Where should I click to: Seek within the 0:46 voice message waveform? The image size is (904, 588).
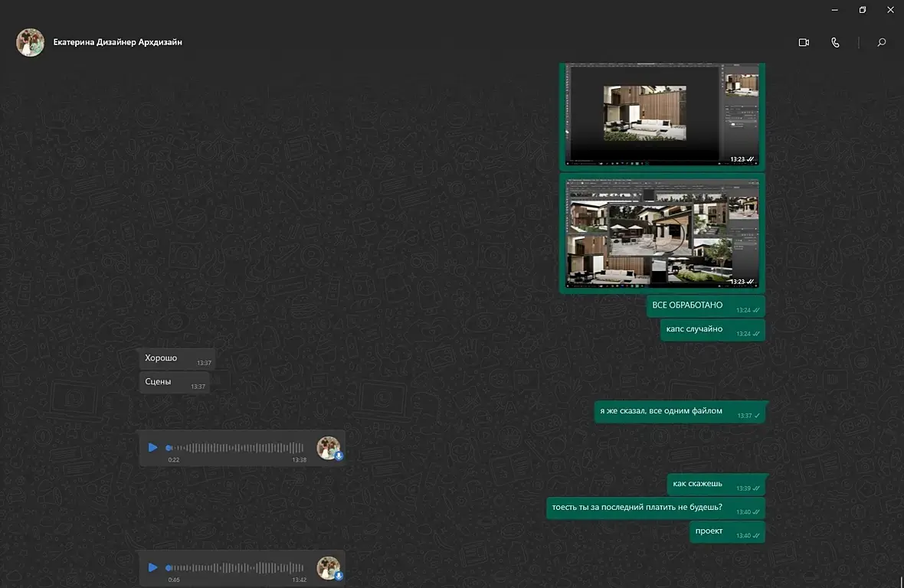pyautogui.click(x=235, y=567)
